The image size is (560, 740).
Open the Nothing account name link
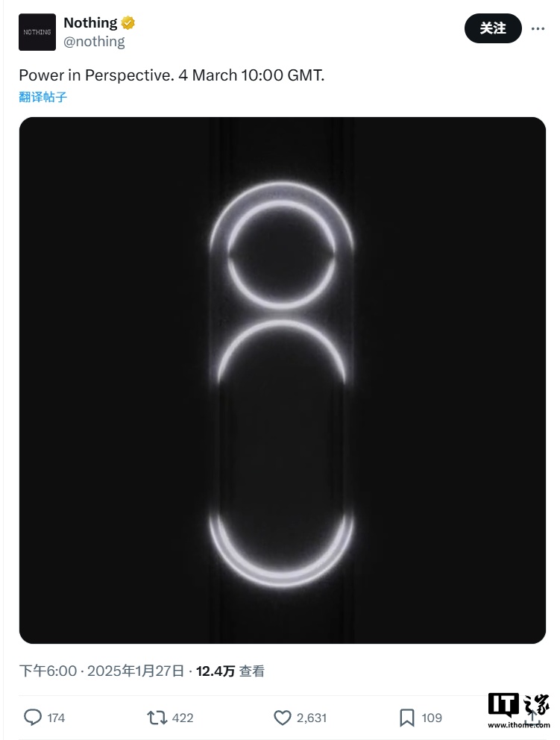[90, 22]
